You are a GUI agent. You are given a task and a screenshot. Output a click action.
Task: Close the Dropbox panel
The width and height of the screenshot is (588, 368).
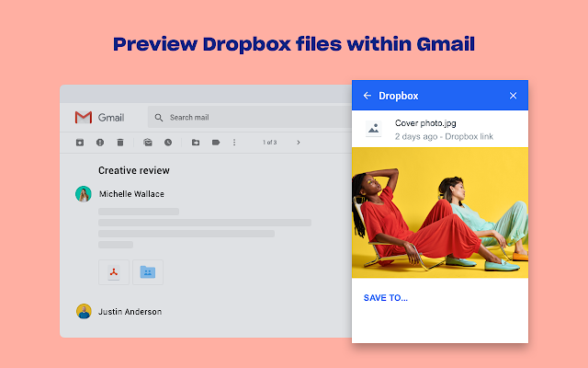pos(513,96)
